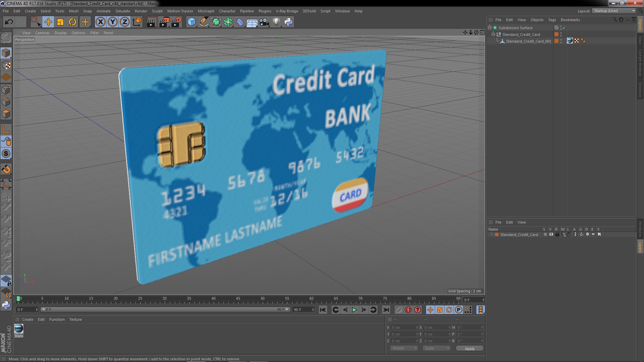Click the Light bulb icon
Screen dimensions: 644x362
[x=276, y=22]
